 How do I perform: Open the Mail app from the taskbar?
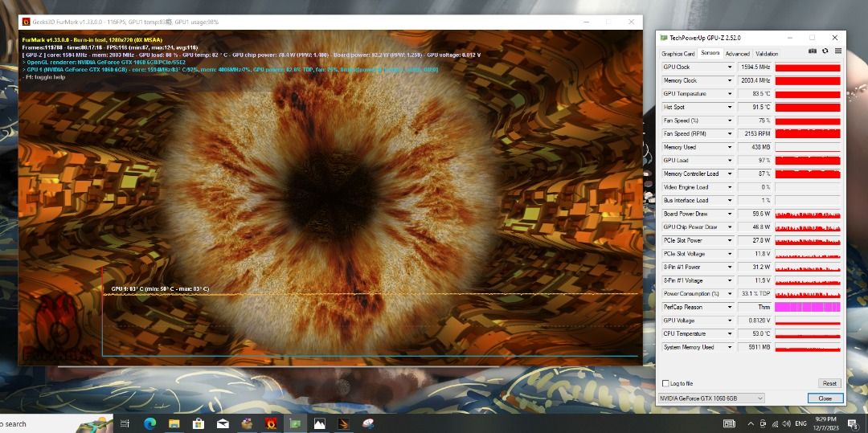(x=223, y=423)
